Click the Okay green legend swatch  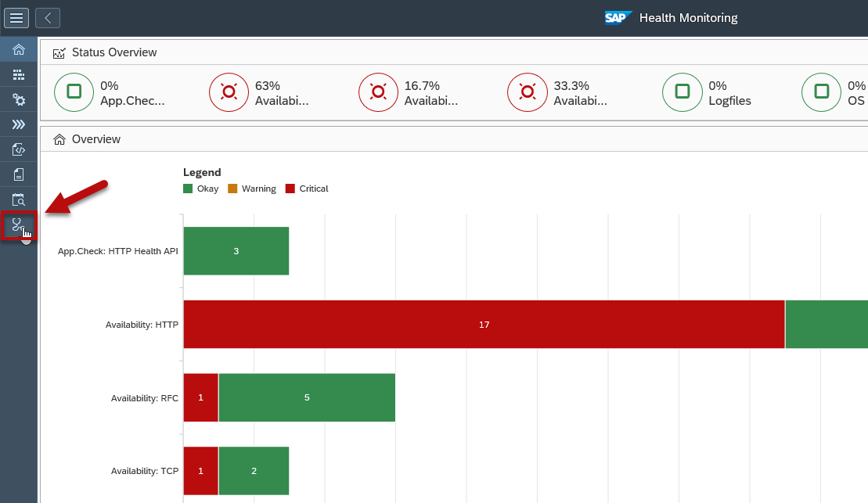tap(188, 189)
